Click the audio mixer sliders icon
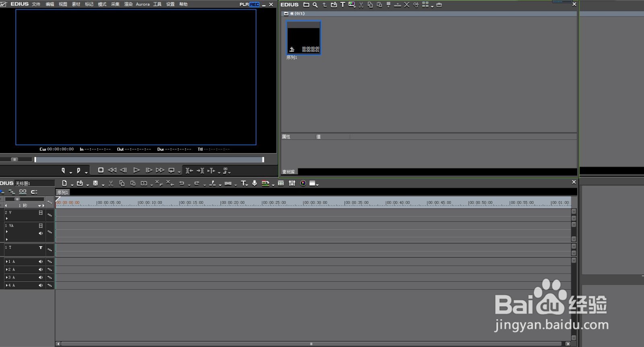Image resolution: width=644 pixels, height=347 pixels. coord(292,183)
